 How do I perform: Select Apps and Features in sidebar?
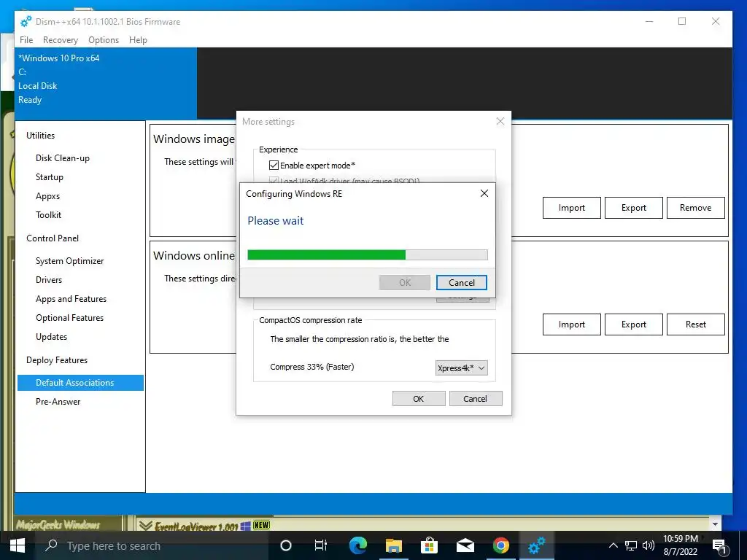pyautogui.click(x=71, y=299)
